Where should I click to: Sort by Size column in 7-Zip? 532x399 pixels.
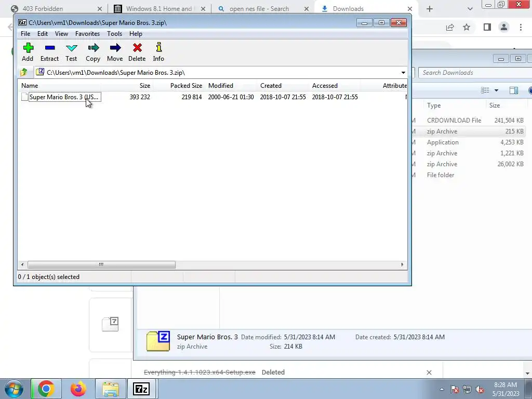[127, 86]
